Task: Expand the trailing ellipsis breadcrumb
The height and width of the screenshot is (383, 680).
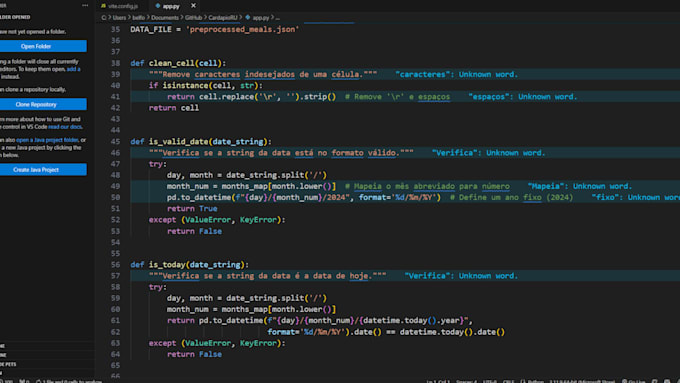Action: coord(278,18)
